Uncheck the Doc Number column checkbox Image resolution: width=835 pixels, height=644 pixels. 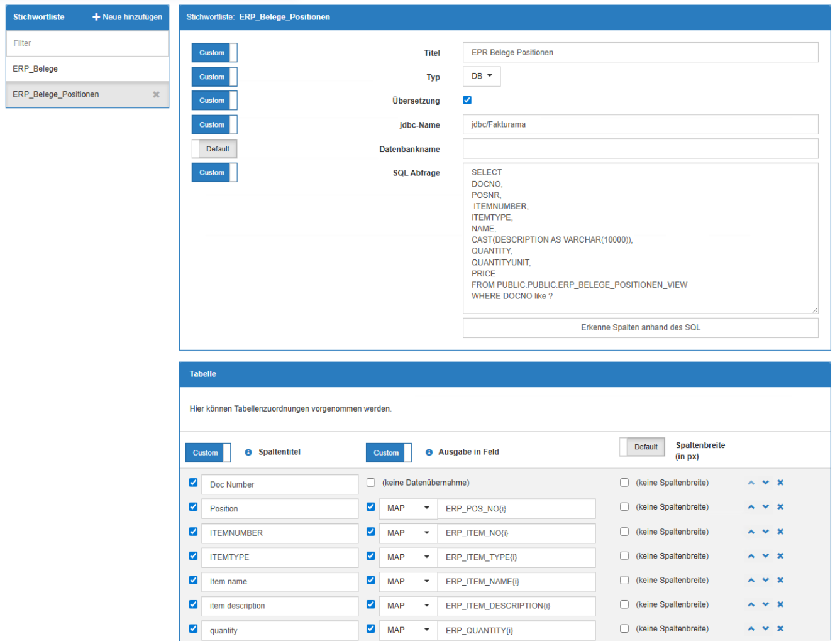tap(193, 483)
